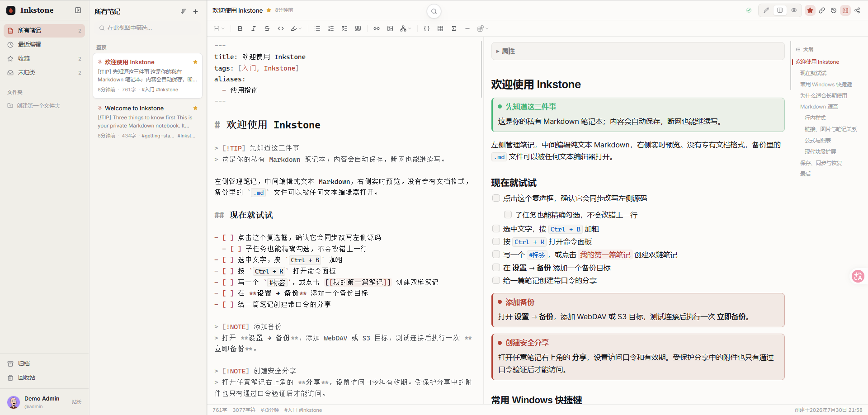Click the green sync status checkmark
Image resolution: width=868 pixels, height=415 pixels.
(x=749, y=10)
